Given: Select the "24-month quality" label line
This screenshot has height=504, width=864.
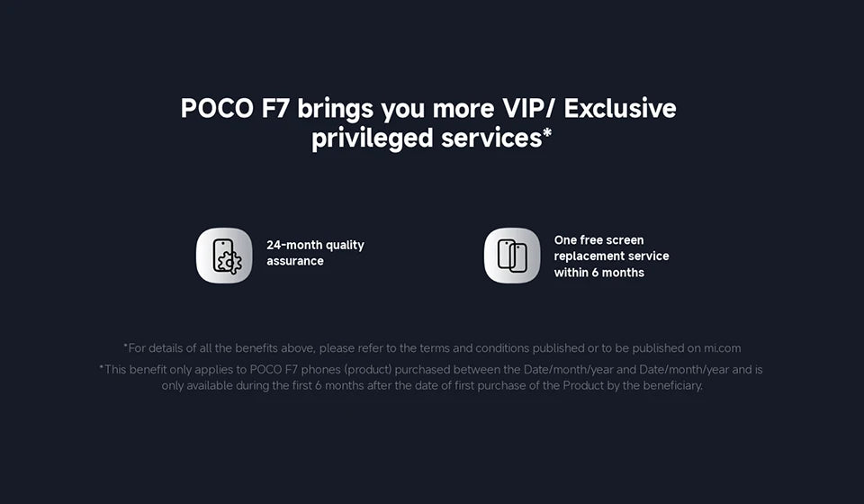Looking at the screenshot, I should tap(315, 245).
